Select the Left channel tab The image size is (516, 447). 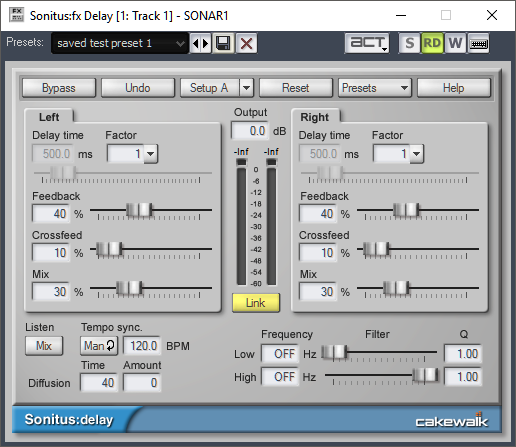(x=49, y=117)
